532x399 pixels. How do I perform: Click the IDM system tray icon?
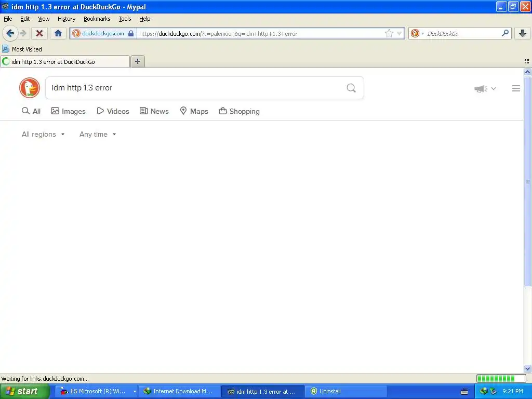coord(484,391)
